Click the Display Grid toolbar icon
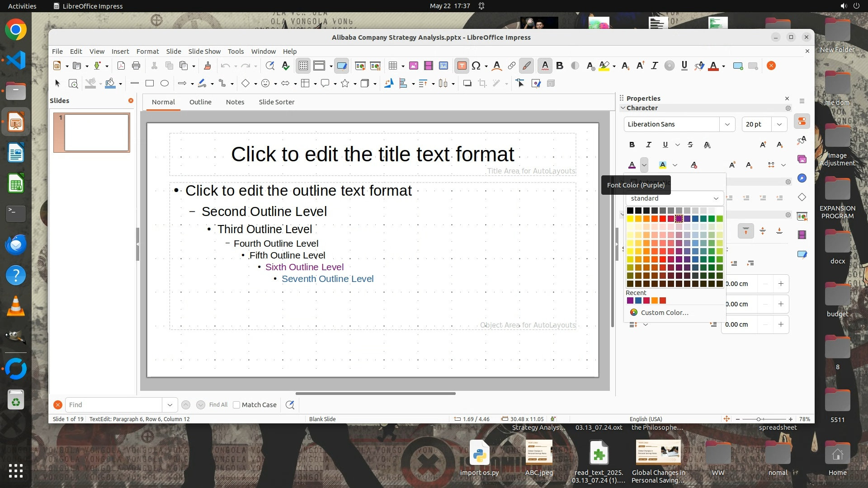The image size is (868, 488). (303, 66)
